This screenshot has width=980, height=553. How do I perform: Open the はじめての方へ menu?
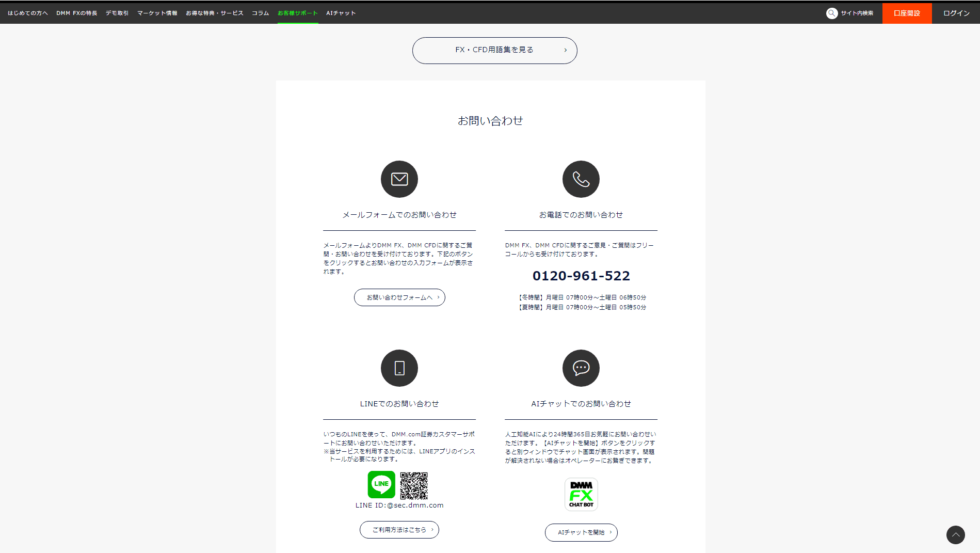[x=28, y=13]
